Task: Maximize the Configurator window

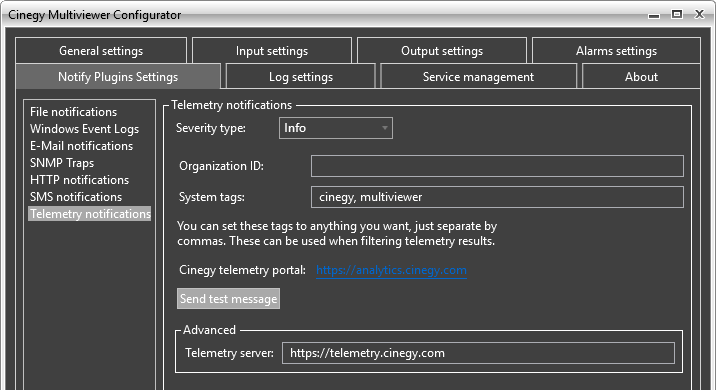Action: 677,15
